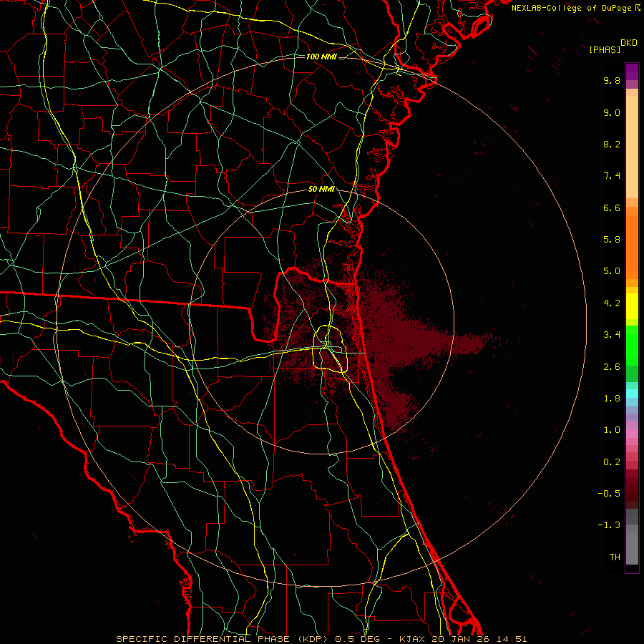Click the 6.6 legend value
The image size is (644, 644).
coord(612,208)
